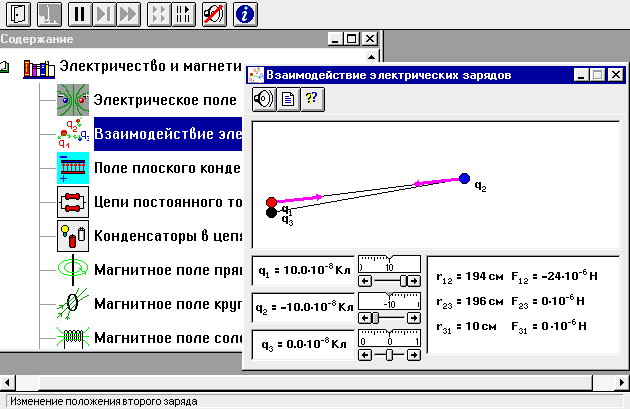Increase q2 with its right arrow
630x409 pixels.
[x=414, y=318]
